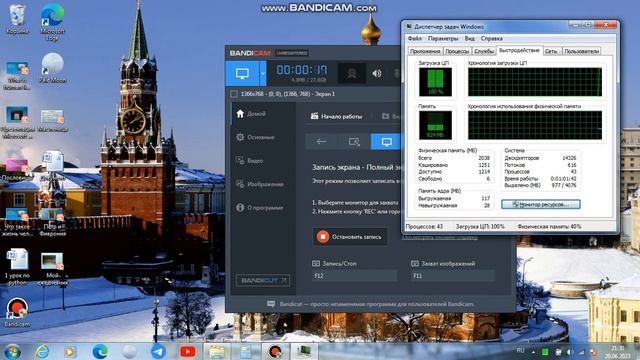Open Bandicam desktop shortcut
The image size is (640, 360).
17,313
